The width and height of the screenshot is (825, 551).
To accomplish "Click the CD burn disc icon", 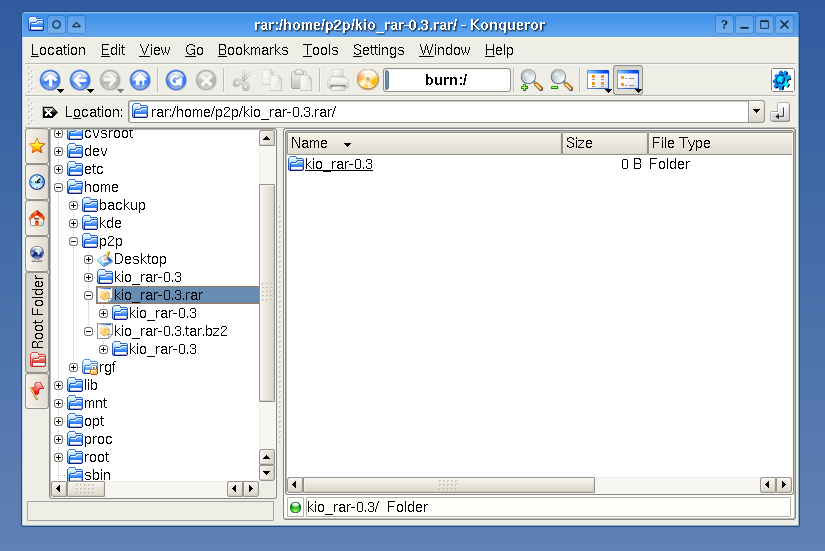I will coord(367,80).
